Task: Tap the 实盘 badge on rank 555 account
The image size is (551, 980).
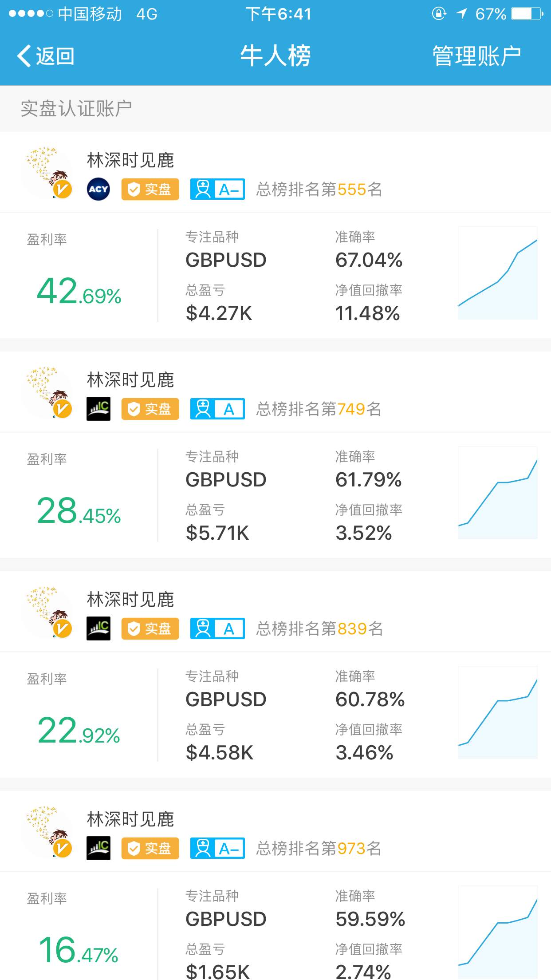Action: click(x=150, y=190)
